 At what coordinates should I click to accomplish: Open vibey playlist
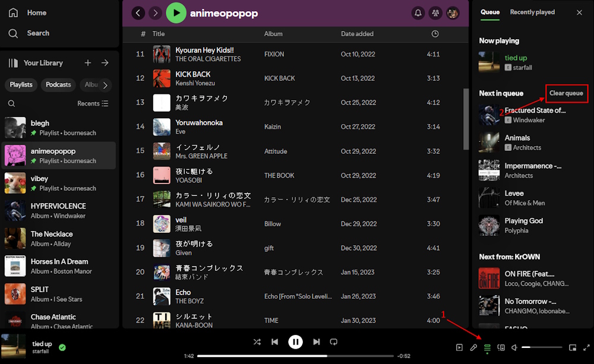[59, 183]
